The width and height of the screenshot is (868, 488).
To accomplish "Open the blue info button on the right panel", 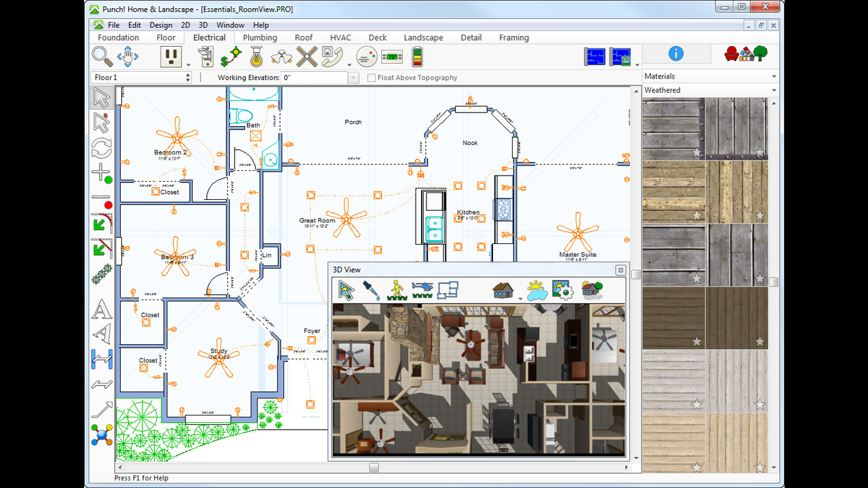I will click(675, 54).
